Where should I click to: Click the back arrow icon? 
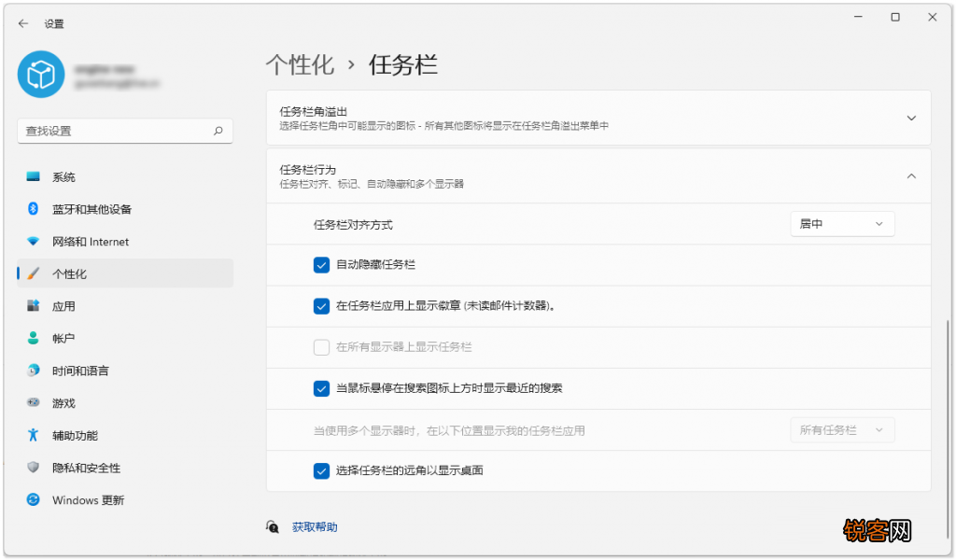click(x=23, y=23)
